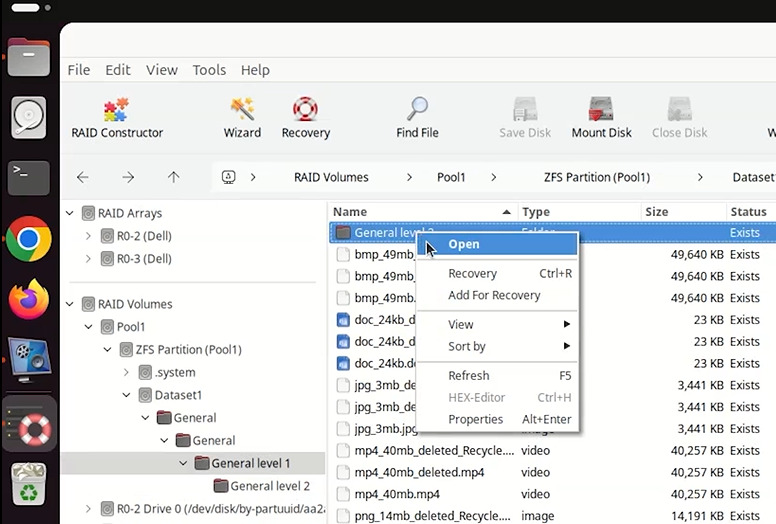
Task: Expand the R0-2 Drive 0 node
Action: (x=89, y=509)
